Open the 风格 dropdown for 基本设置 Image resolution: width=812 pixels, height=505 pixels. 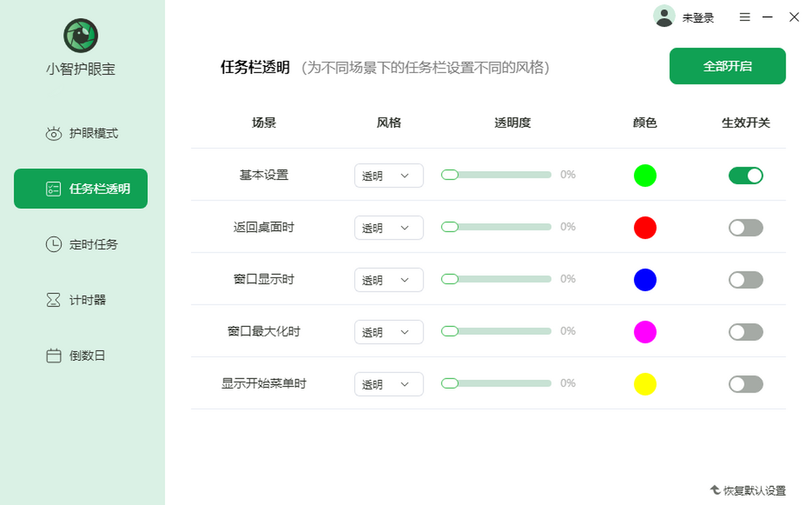click(x=388, y=175)
